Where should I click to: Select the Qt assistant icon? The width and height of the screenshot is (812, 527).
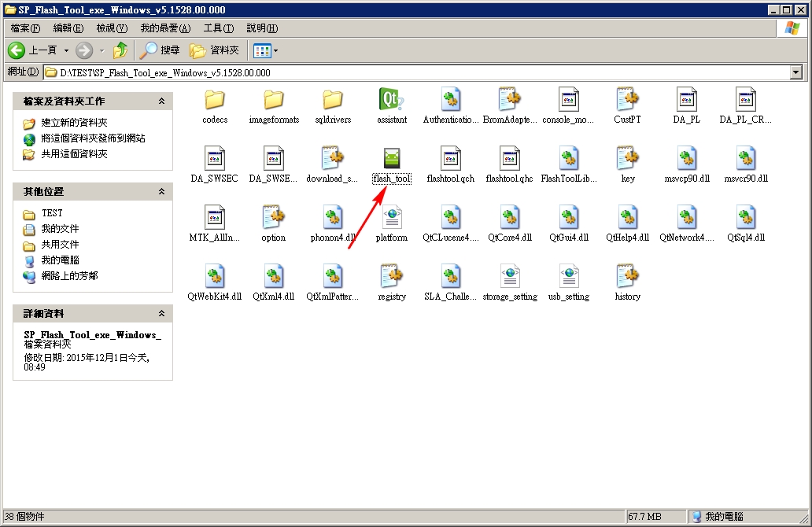click(391, 99)
